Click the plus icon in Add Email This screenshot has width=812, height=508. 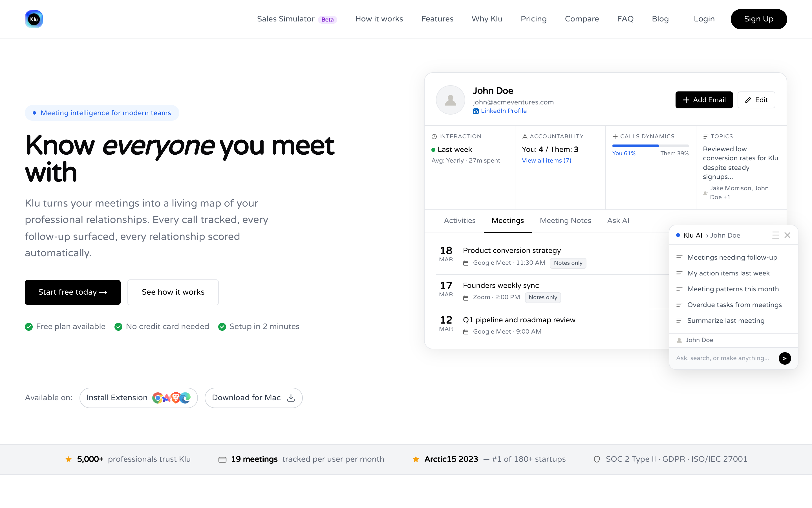coord(686,100)
